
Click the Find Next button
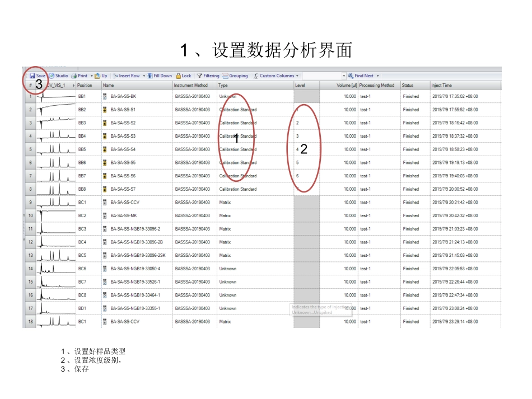tap(361, 76)
